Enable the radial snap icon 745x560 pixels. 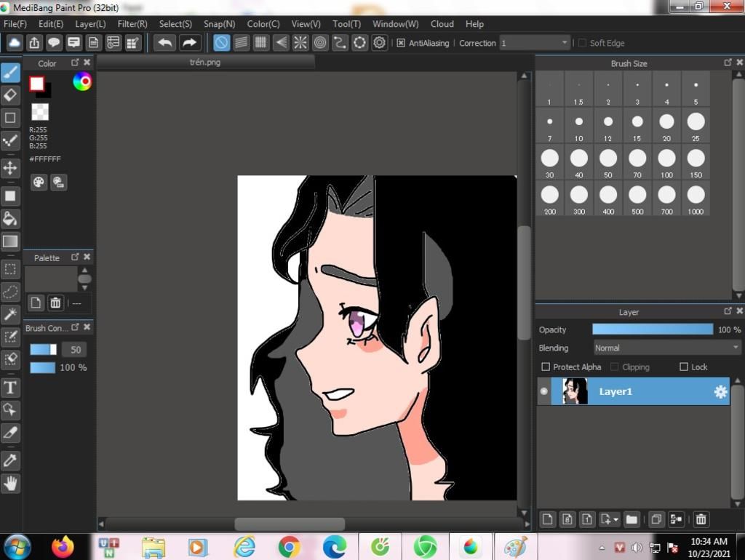(300, 43)
